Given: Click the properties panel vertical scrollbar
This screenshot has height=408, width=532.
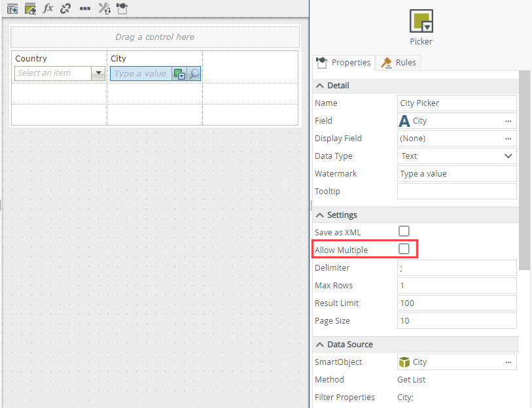Looking at the screenshot, I should click(x=524, y=170).
